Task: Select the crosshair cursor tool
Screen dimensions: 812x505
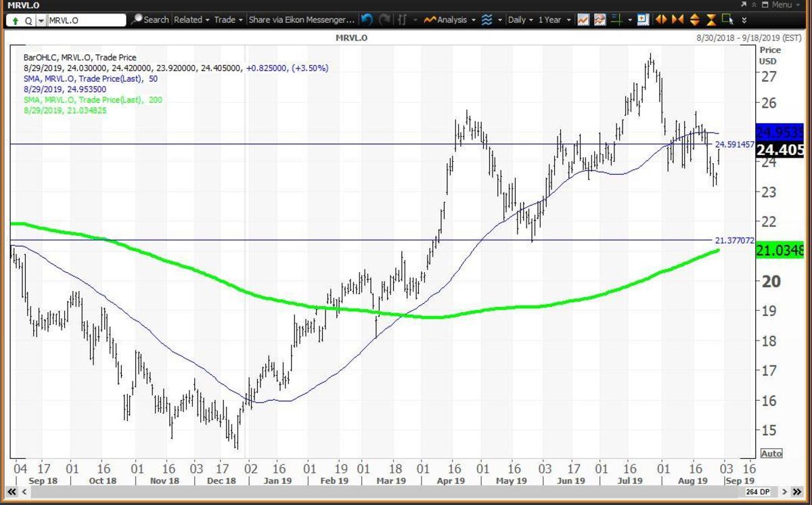Action: coord(615,20)
